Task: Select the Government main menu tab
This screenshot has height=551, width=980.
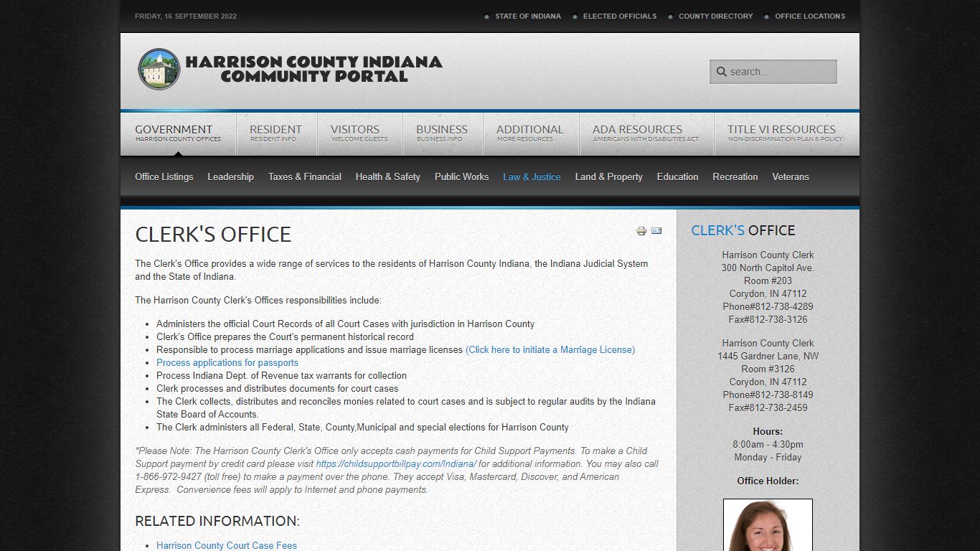Action: tap(178, 133)
